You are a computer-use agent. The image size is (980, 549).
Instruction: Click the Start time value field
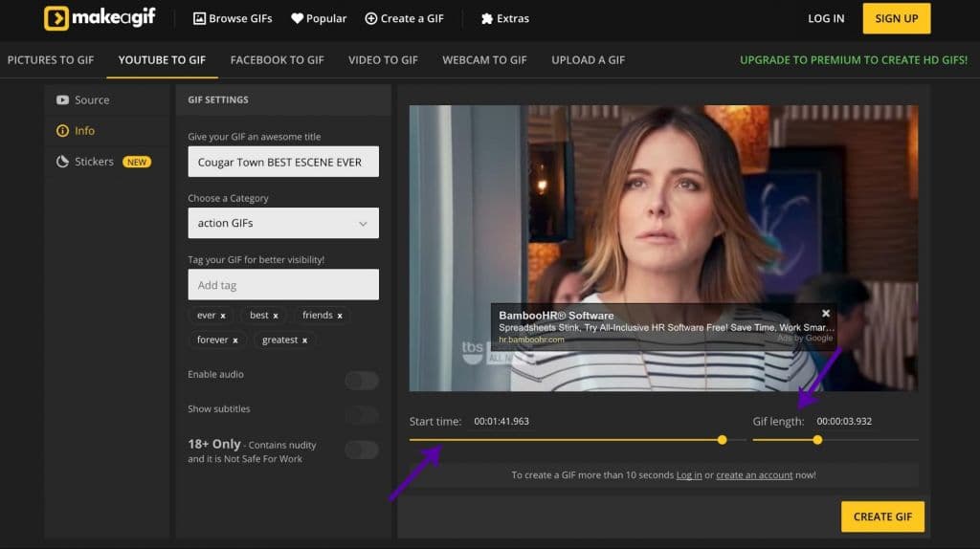(501, 421)
